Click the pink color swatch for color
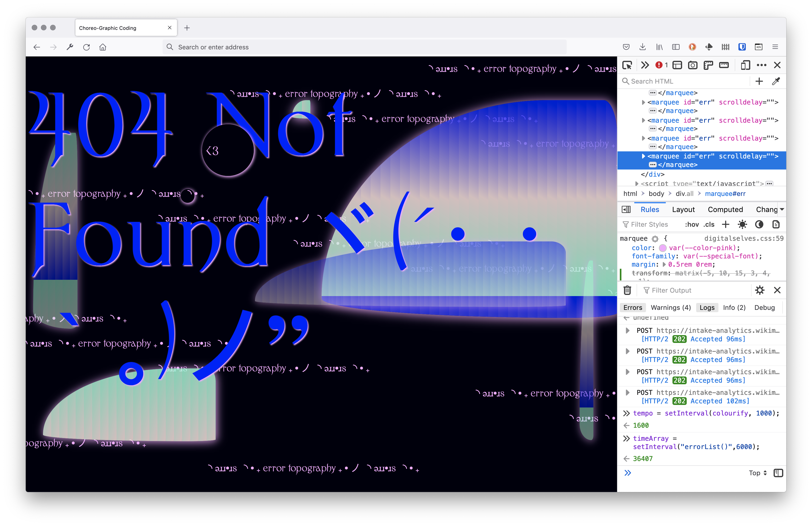The width and height of the screenshot is (812, 526). (663, 248)
